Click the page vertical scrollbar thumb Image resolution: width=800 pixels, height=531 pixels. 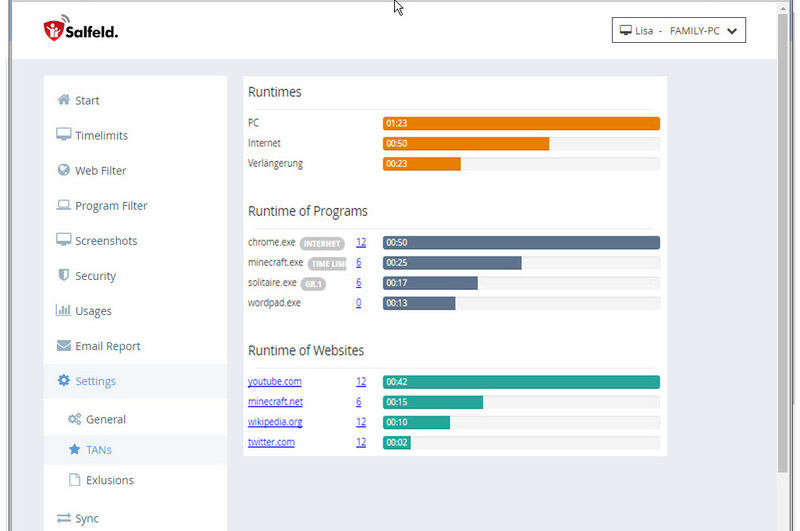(783, 243)
